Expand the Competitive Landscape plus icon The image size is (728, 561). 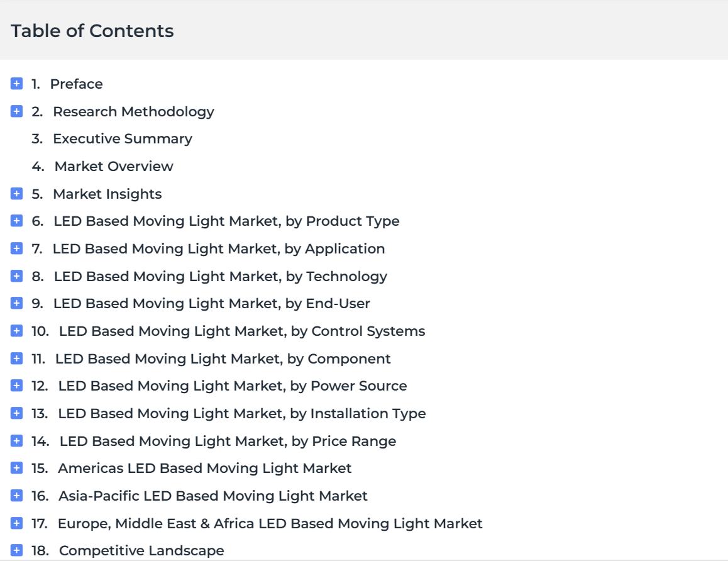(17, 550)
